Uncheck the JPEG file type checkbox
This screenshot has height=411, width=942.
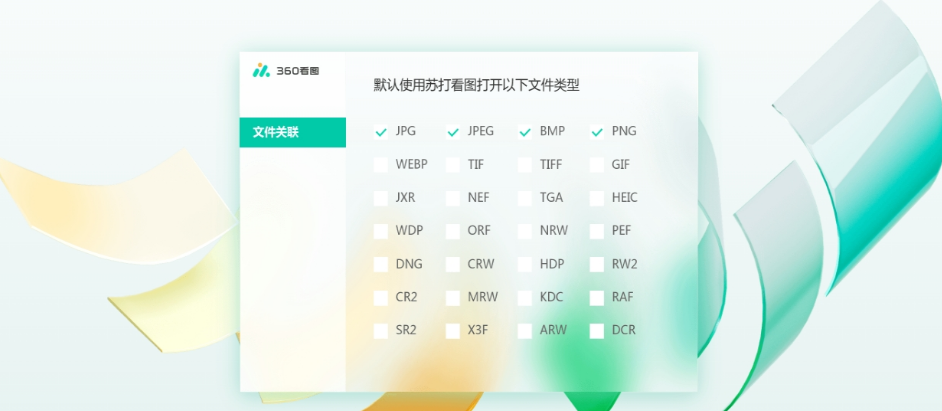pos(453,132)
